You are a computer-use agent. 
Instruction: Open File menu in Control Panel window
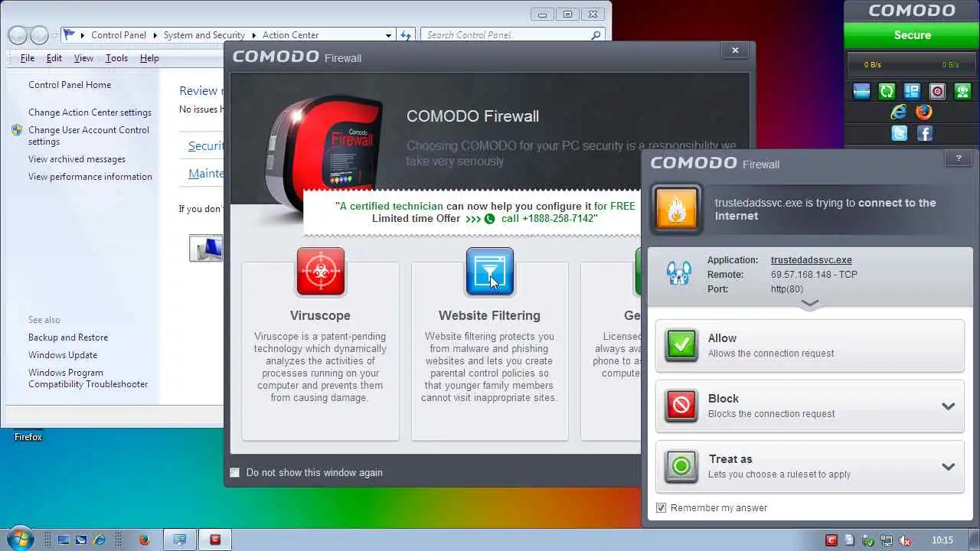pyautogui.click(x=28, y=58)
